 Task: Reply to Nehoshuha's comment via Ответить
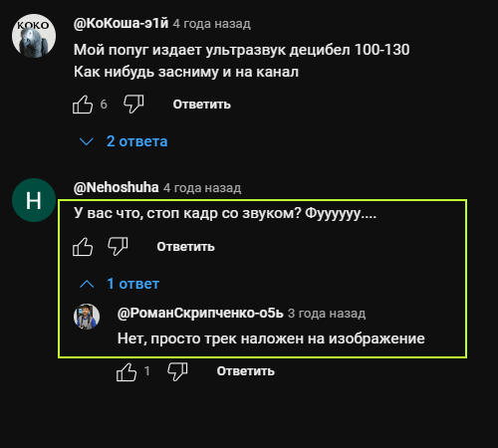[x=185, y=247]
